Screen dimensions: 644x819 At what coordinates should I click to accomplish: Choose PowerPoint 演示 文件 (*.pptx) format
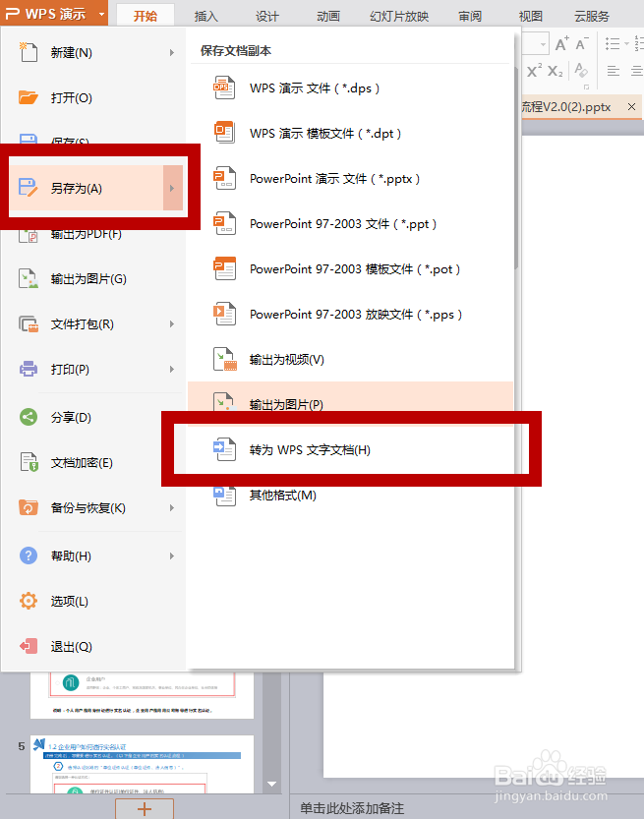350,178
